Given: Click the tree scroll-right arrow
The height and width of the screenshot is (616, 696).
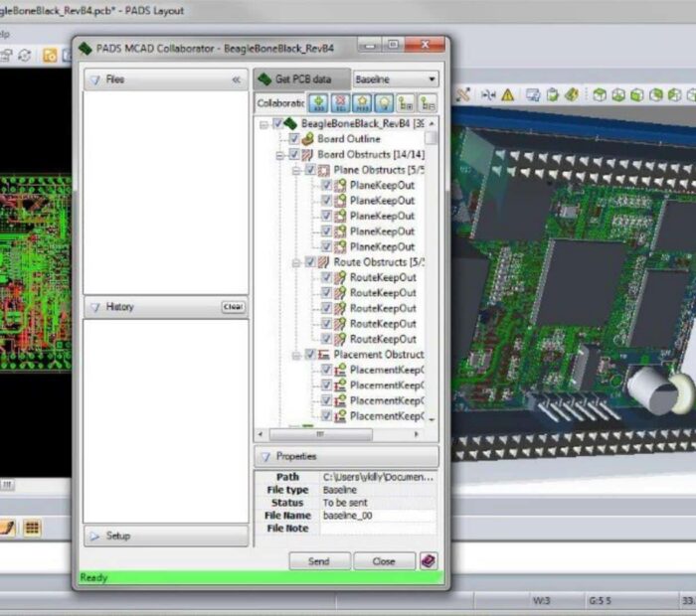Looking at the screenshot, I should click(x=417, y=434).
